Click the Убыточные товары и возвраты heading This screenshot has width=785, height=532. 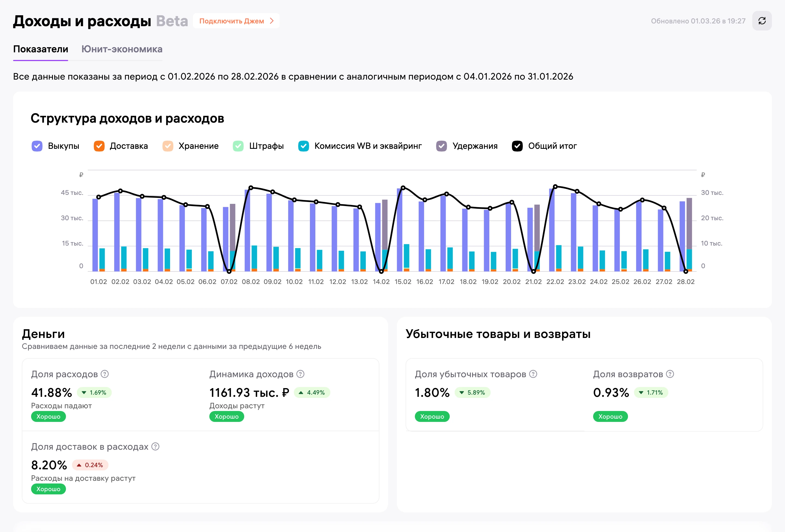(x=498, y=334)
